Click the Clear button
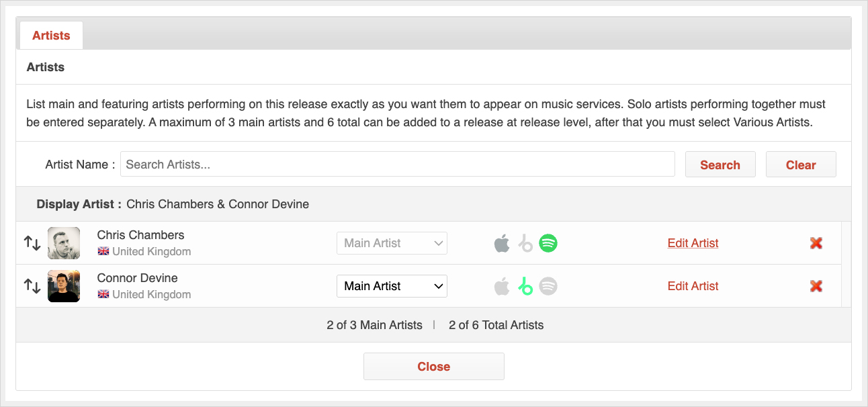This screenshot has width=868, height=407. click(x=801, y=165)
